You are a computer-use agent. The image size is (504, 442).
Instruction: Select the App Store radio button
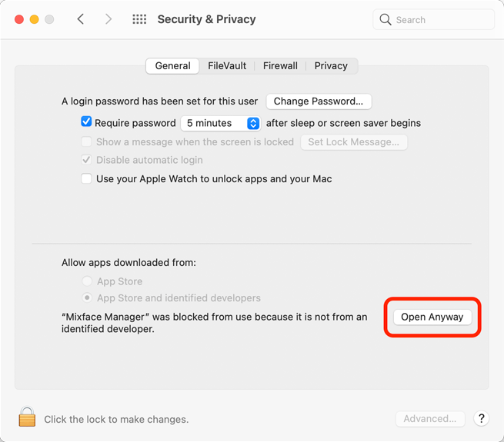coord(88,281)
